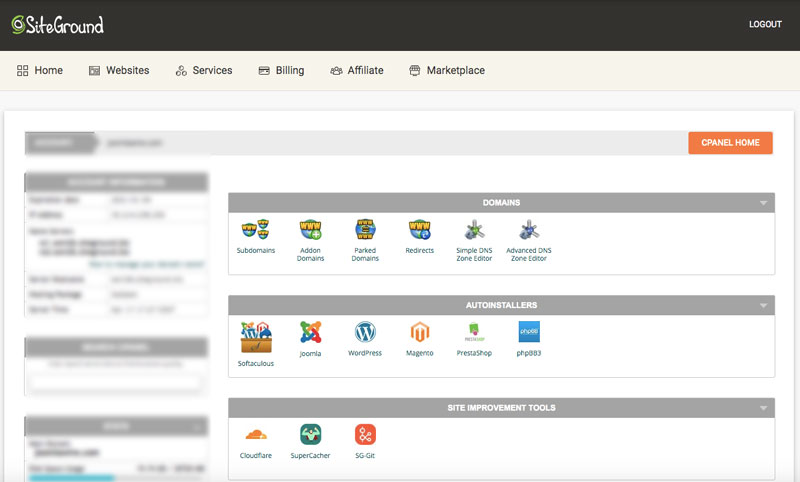800x482 pixels.
Task: Open the SG-Git tool
Action: pos(365,441)
